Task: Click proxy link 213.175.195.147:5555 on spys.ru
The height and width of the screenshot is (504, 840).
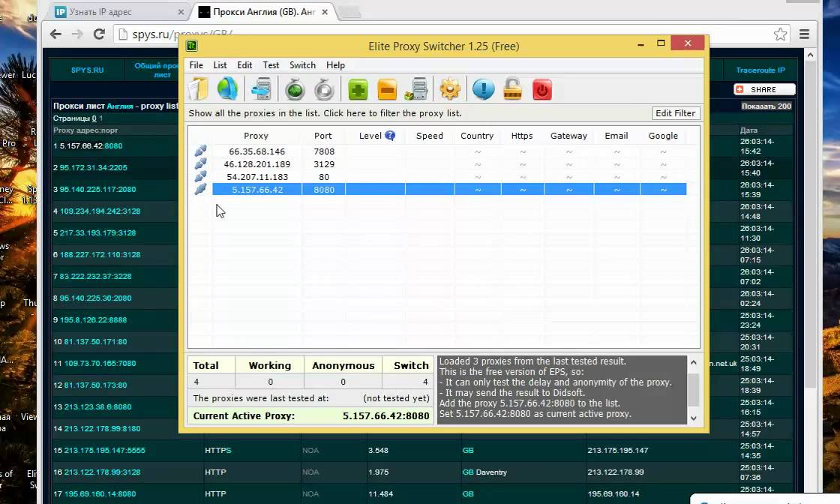Action: 104,451
